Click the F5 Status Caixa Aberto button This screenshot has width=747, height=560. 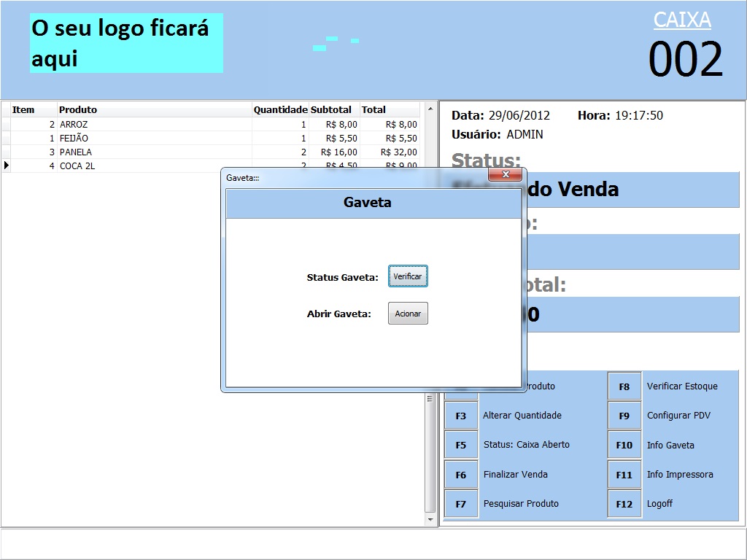[461, 445]
